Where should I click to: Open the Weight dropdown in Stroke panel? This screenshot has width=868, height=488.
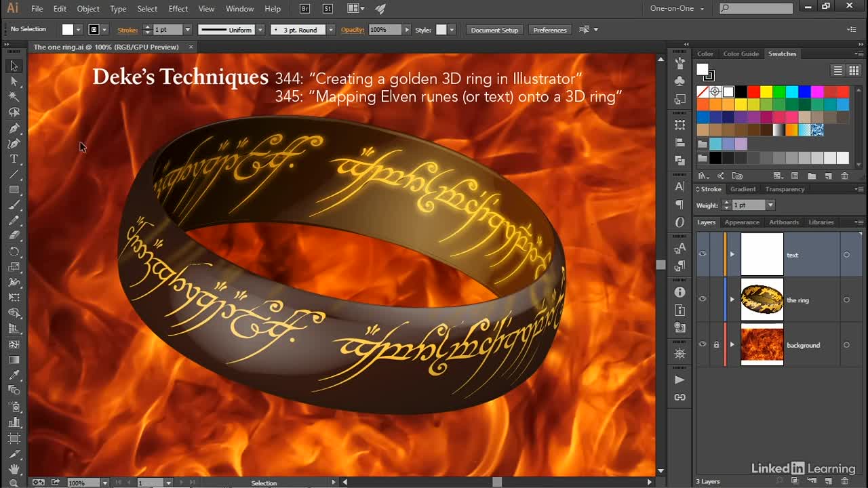(x=770, y=205)
